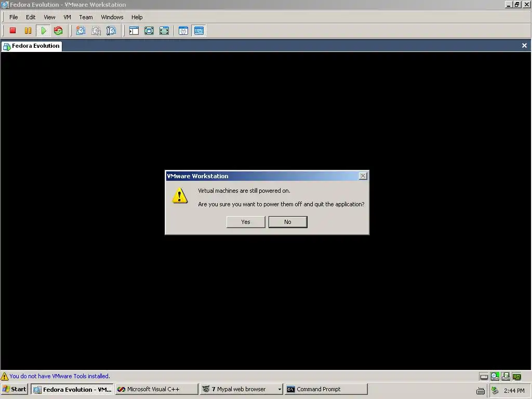Click the on-screen keyboard tray icon

tap(481, 391)
